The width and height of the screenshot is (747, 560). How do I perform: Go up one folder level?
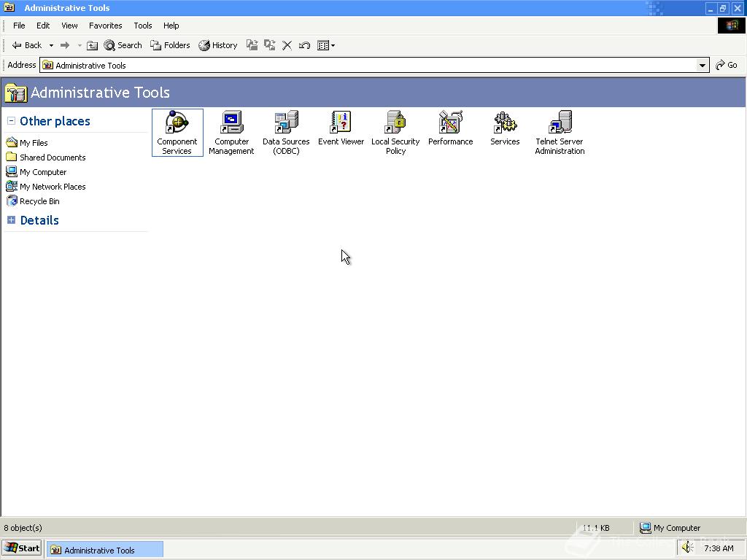(x=92, y=45)
